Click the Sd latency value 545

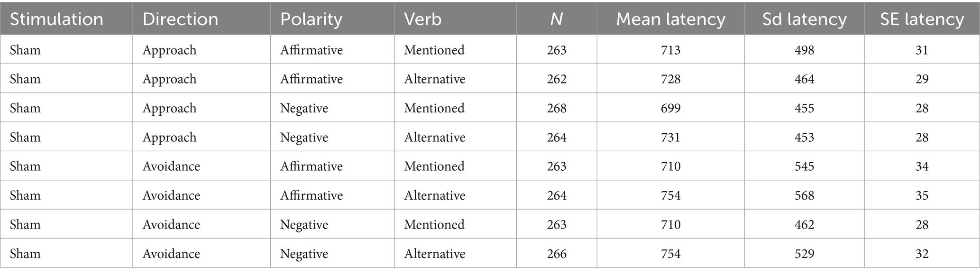click(x=804, y=166)
